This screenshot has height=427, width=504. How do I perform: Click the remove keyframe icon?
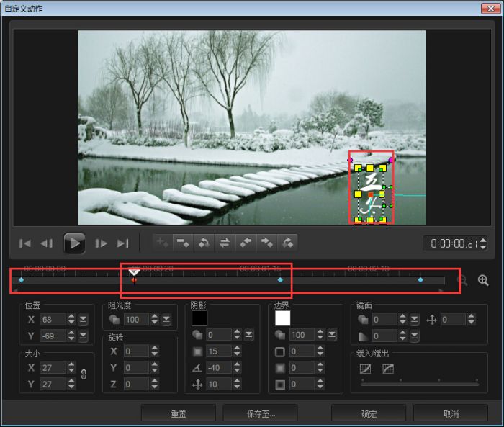(183, 243)
